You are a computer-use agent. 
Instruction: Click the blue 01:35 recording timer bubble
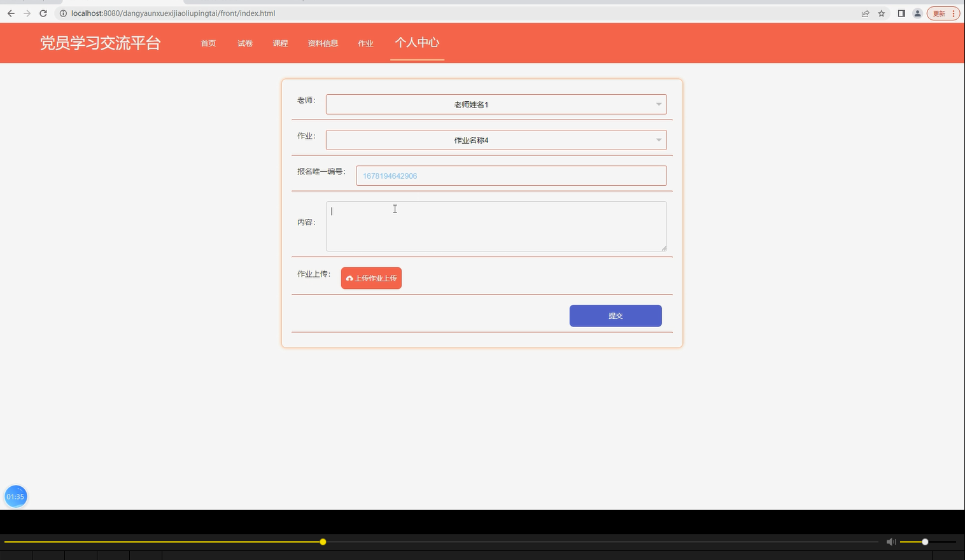tap(15, 496)
